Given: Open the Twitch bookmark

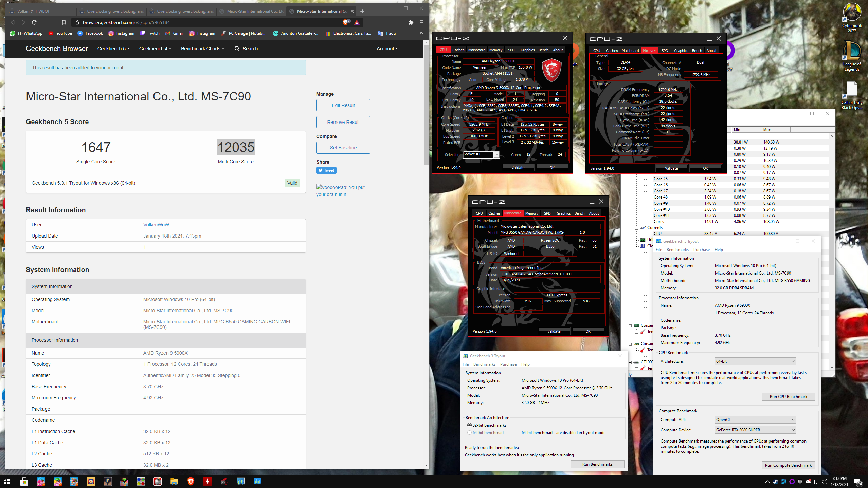Looking at the screenshot, I should pos(150,33).
